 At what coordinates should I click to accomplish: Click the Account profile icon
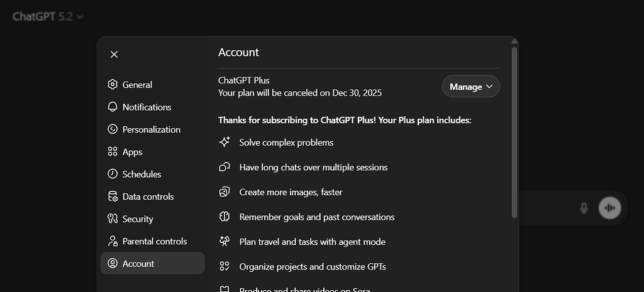113,263
